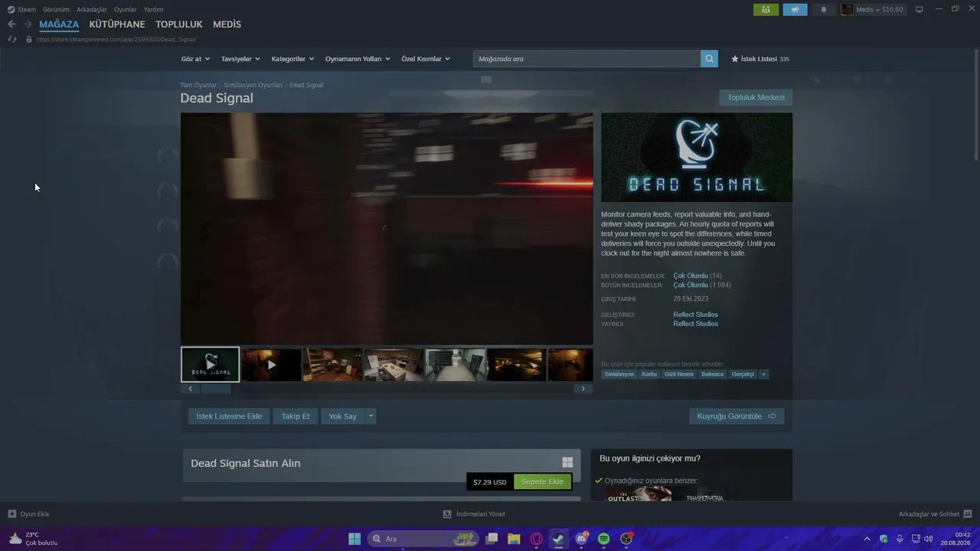Viewport: 980px width, 551px height.
Task: Select the second trailer thumbnail with play icon
Action: [x=271, y=364]
